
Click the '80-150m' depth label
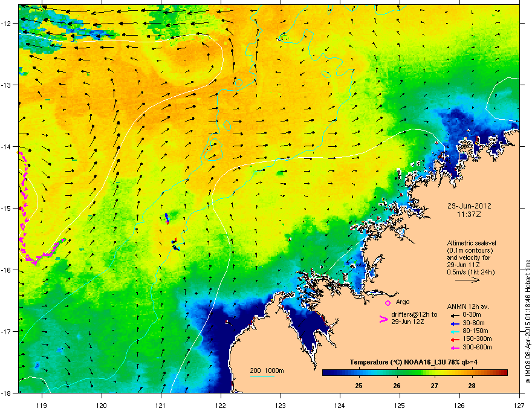click(475, 331)
